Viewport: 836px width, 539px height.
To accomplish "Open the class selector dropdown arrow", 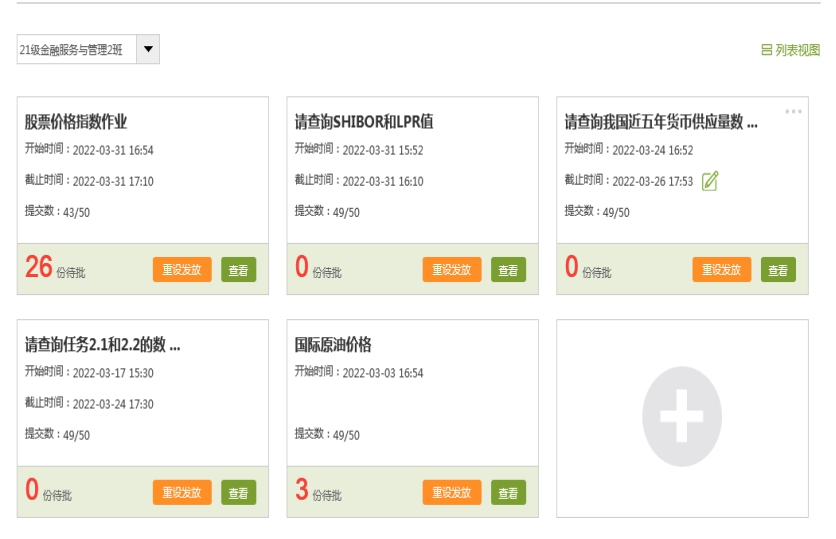I will pos(148,49).
